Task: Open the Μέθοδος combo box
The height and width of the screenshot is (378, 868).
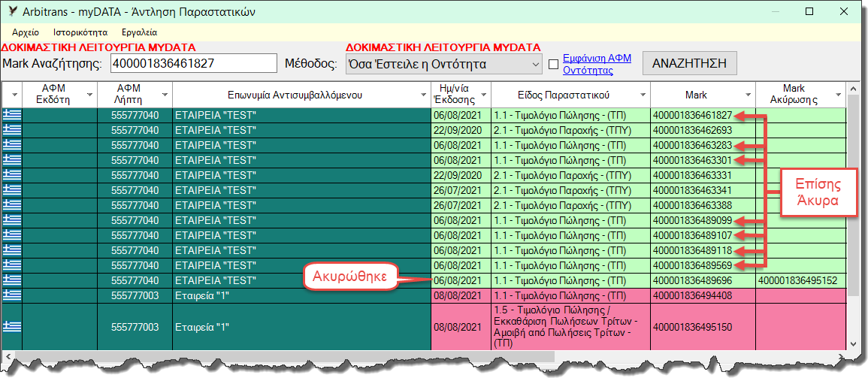Action: point(444,64)
